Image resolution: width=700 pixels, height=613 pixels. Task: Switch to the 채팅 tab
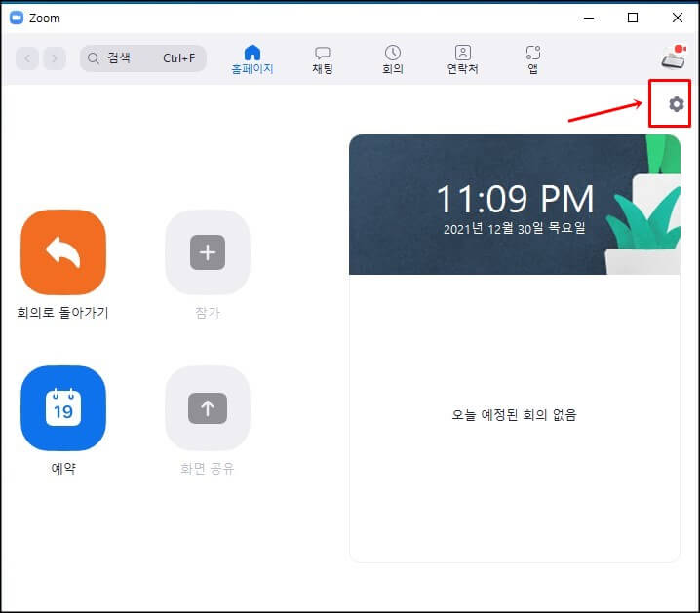tap(323, 59)
